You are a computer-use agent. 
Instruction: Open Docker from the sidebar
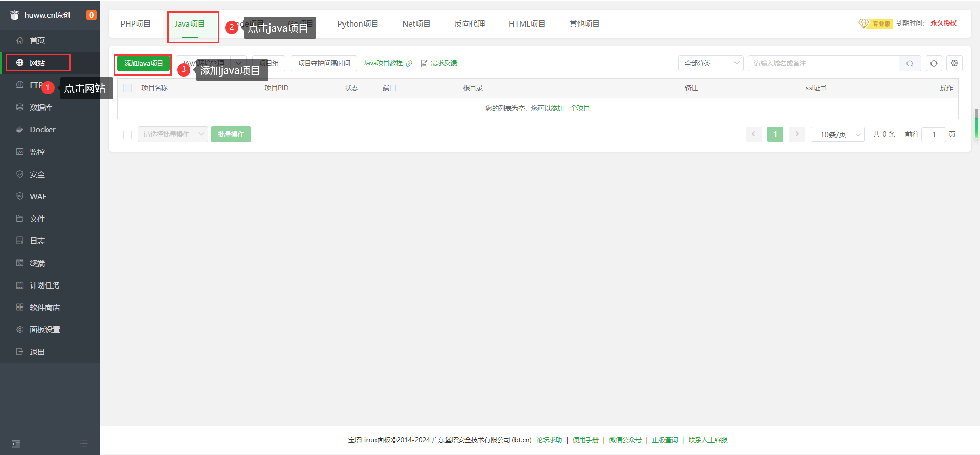click(42, 130)
